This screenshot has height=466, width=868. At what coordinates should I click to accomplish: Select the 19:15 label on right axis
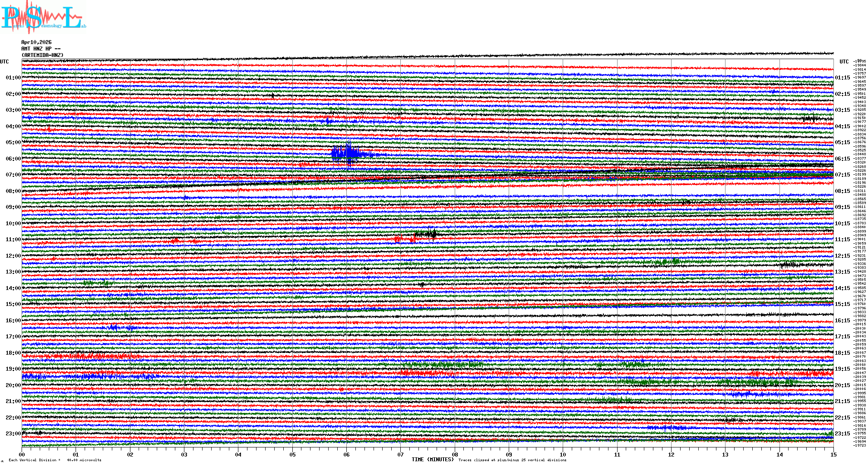click(x=842, y=369)
